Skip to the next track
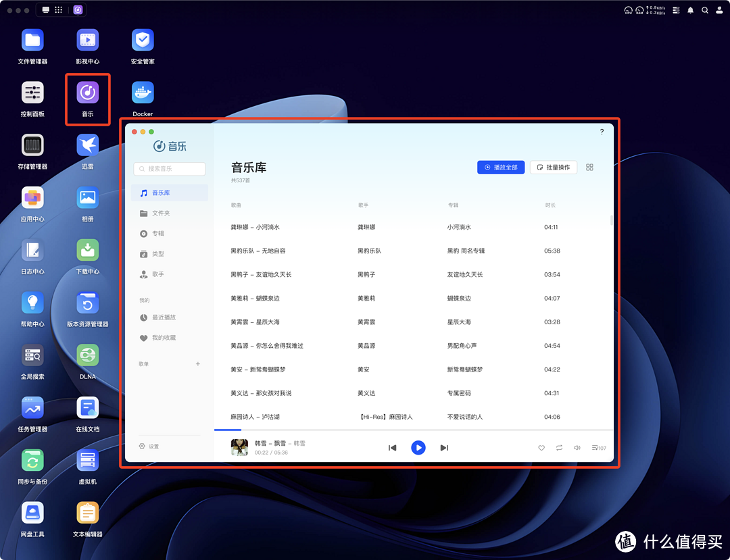Image resolution: width=730 pixels, height=560 pixels. [444, 447]
